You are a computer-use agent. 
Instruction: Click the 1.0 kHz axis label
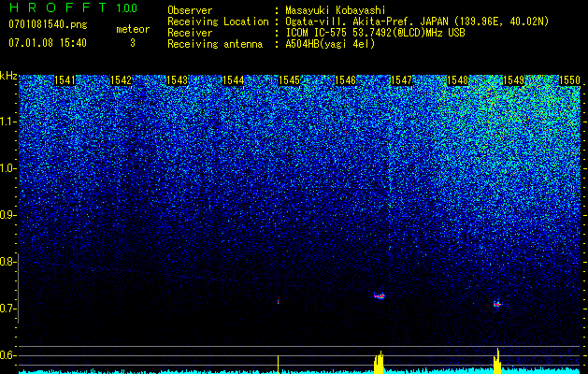[x=7, y=168]
